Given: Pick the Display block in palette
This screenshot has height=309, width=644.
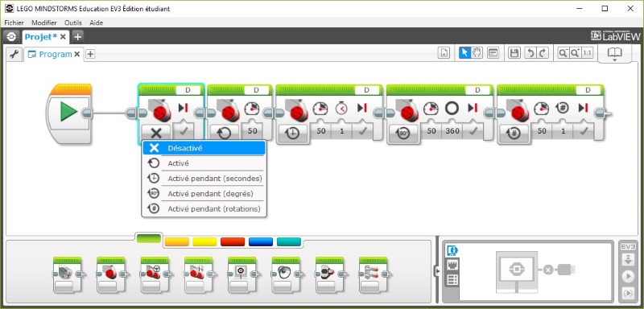Looking at the screenshot, I should tap(242, 275).
